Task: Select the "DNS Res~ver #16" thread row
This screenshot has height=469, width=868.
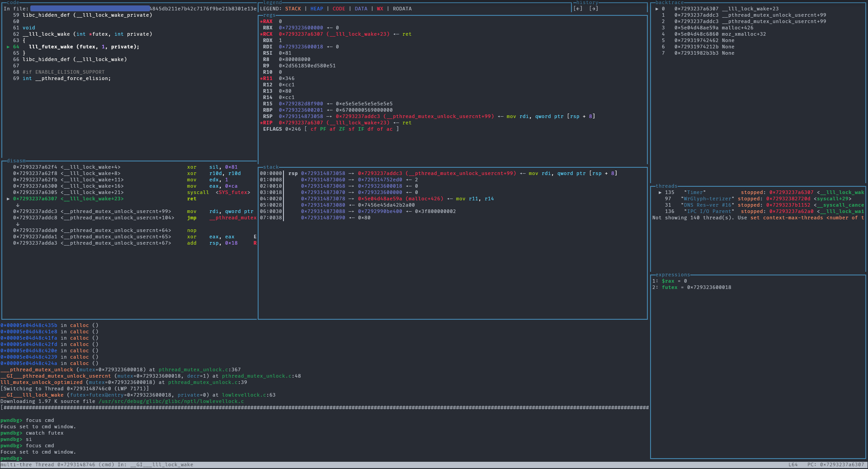Action: 708,205
